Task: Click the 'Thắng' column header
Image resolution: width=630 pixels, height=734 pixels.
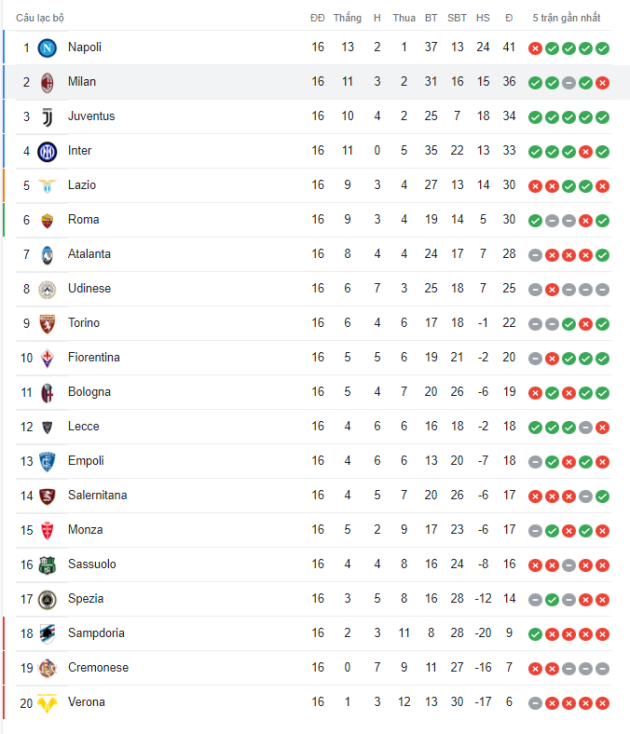Action: tap(347, 18)
